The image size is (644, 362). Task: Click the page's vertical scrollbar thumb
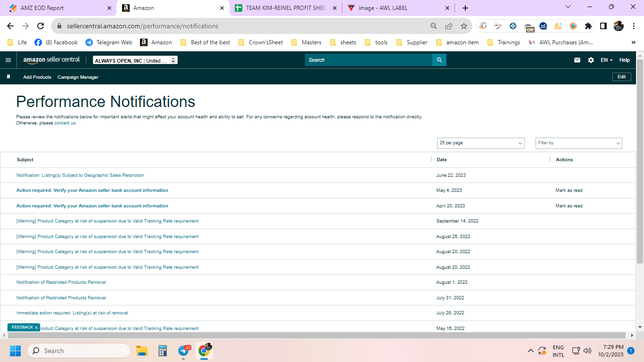pos(640,160)
